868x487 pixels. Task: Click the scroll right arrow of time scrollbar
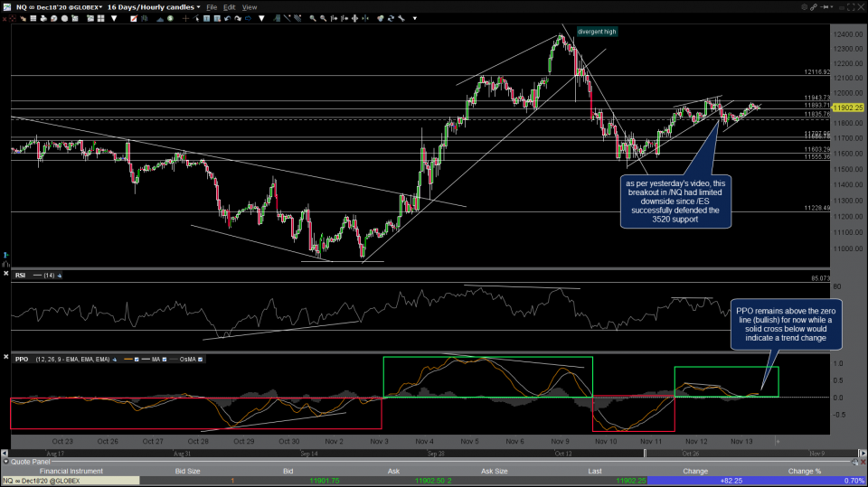point(863,454)
